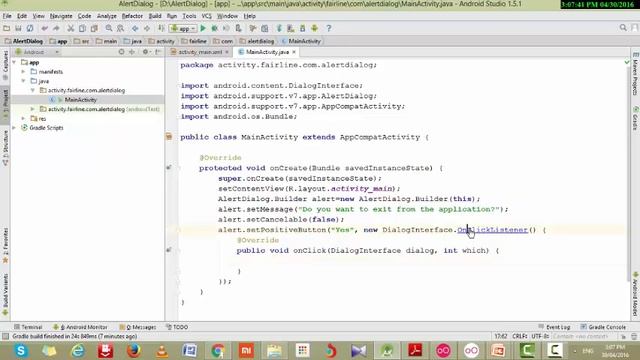Open the Android project view dropdown
Screen dimensions: 640x360
(37, 52)
